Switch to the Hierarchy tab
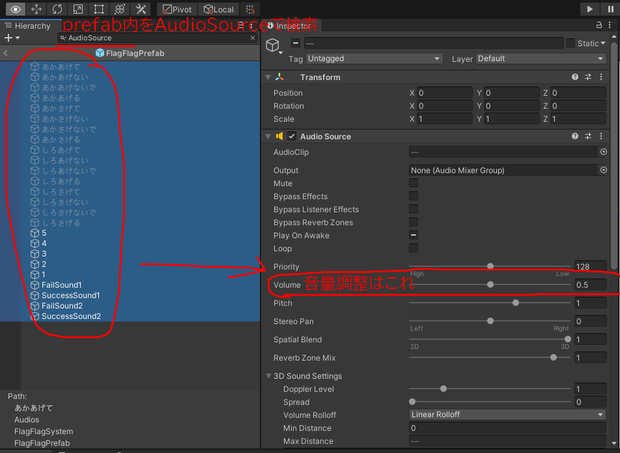Image resolution: width=620 pixels, height=453 pixels. (x=28, y=26)
